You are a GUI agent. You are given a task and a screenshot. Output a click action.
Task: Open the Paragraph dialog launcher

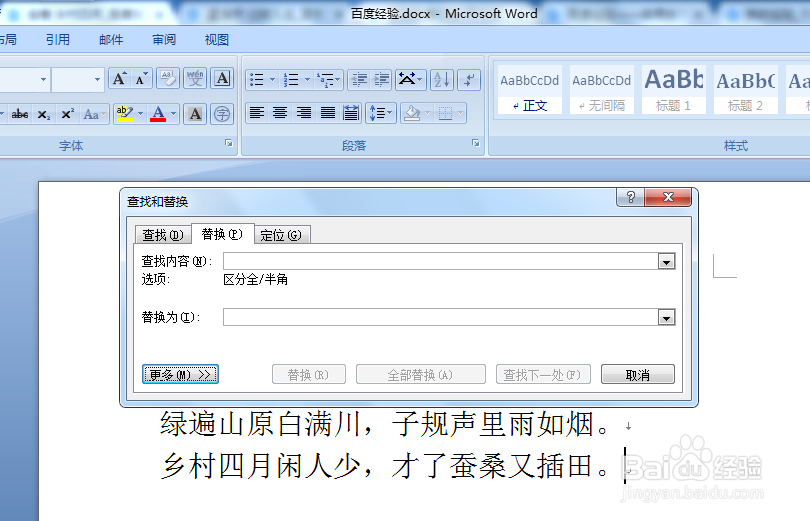[475, 144]
